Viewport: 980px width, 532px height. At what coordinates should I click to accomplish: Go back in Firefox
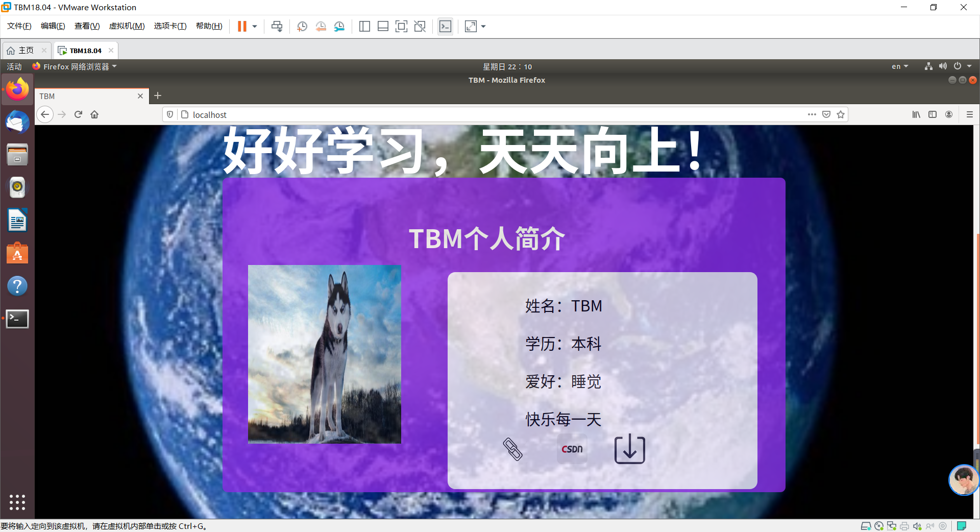coord(45,114)
